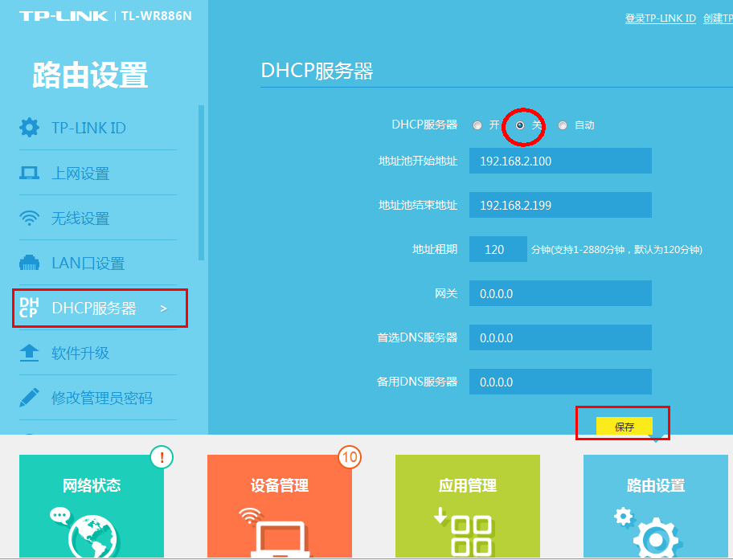
Task: Click the TP-LINK logo
Action: click(63, 16)
